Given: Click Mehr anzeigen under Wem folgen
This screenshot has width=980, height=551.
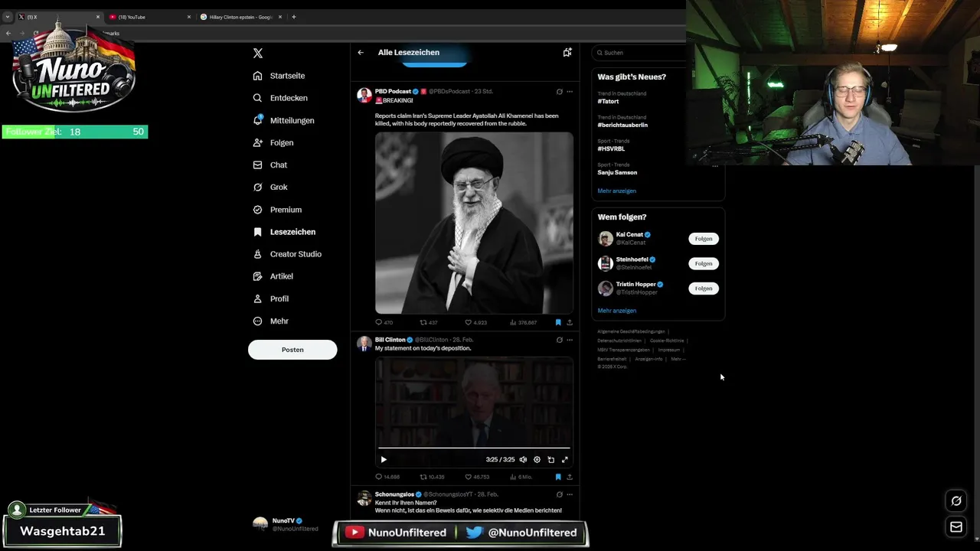Looking at the screenshot, I should coord(616,311).
